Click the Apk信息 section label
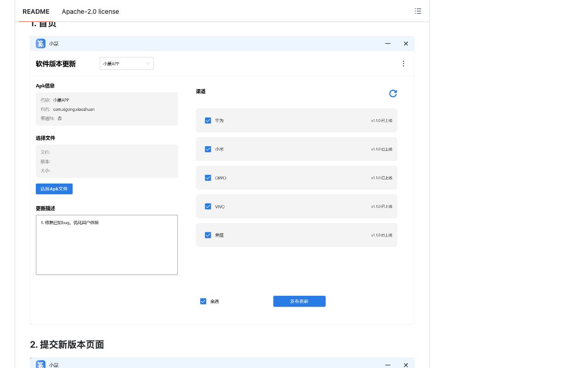Image resolution: width=588 pixels, height=368 pixels. 45,86
